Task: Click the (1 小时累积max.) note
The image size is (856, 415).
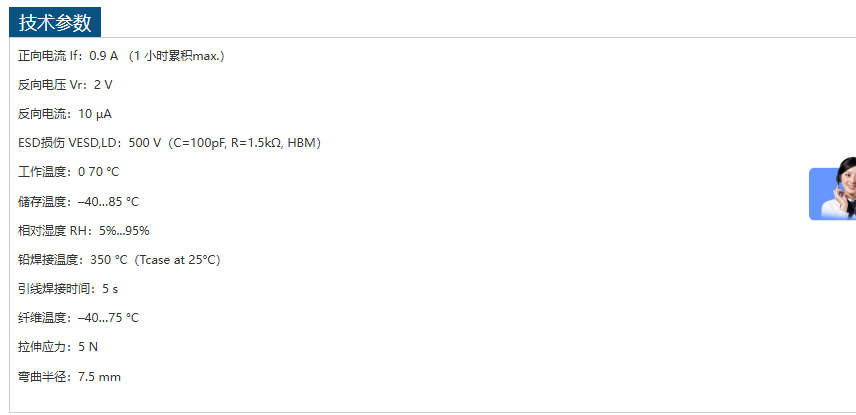Action: click(176, 56)
